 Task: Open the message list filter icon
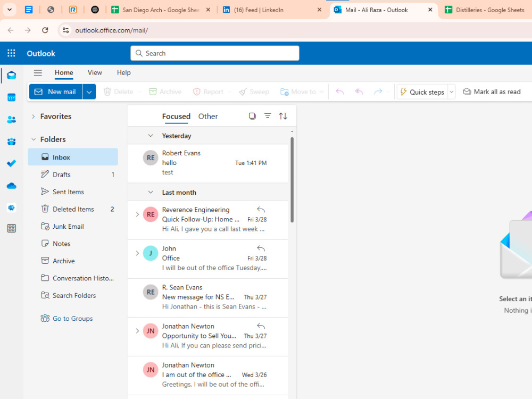pos(268,116)
